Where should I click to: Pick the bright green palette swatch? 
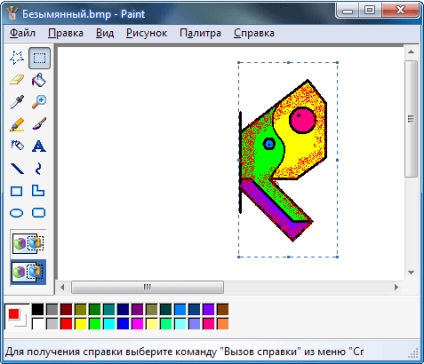click(95, 324)
